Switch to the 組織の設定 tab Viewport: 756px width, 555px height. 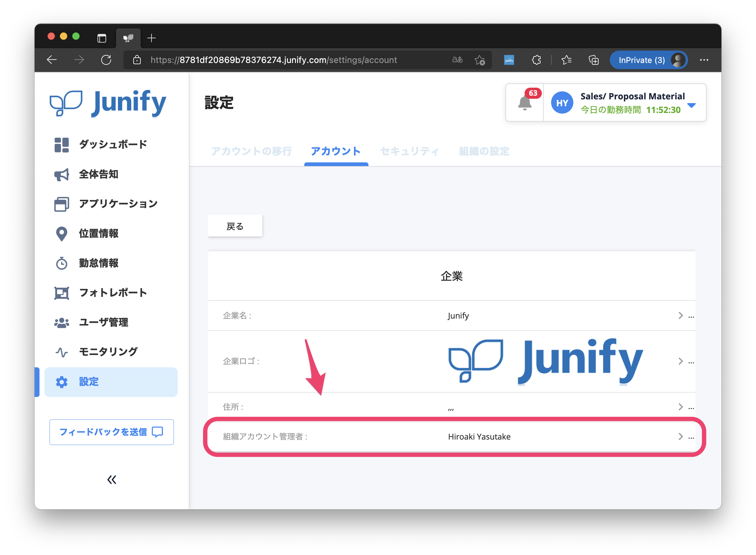click(484, 151)
